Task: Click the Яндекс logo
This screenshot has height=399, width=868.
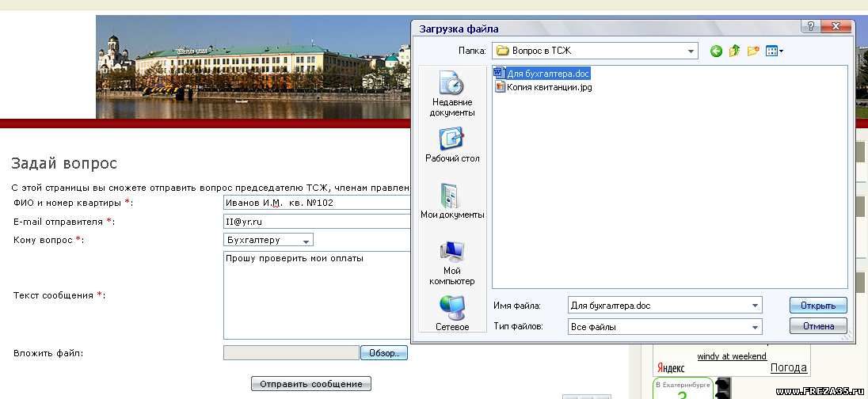Action: 671,368
